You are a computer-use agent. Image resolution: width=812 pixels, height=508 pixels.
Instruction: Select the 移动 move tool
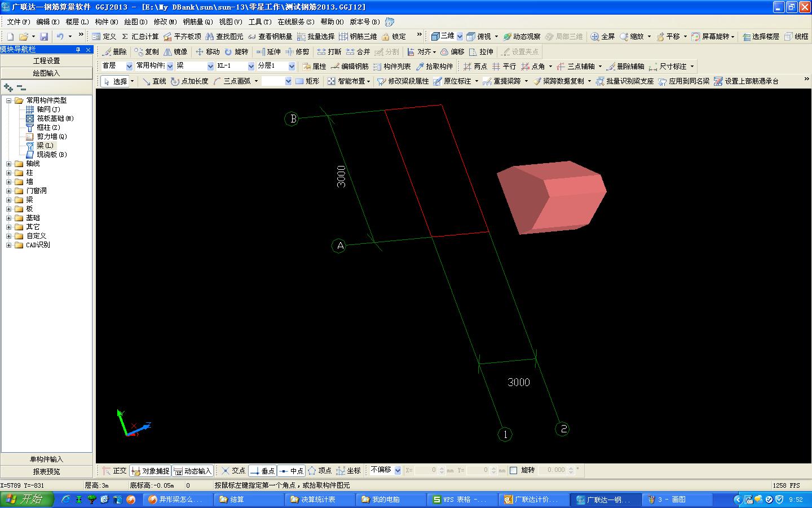[208, 51]
